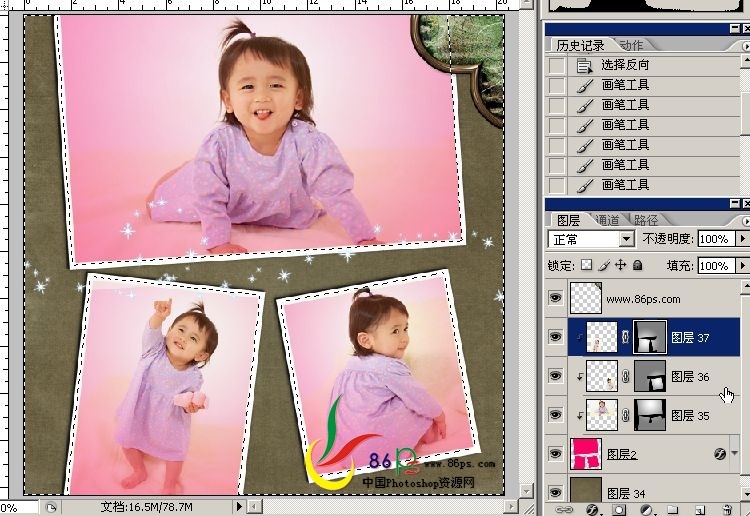
Task: Click the 文档:16.5M/78.7M status text
Action: (x=147, y=507)
